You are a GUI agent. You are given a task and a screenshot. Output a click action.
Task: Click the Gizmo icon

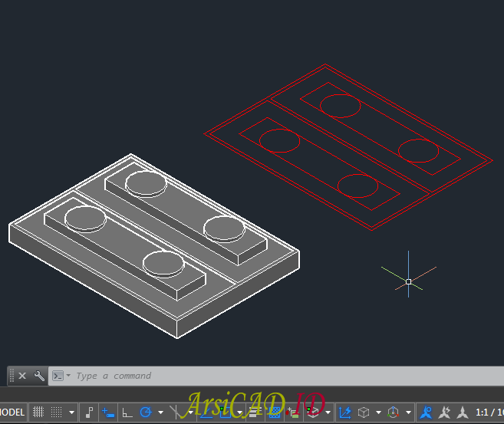[x=393, y=412]
